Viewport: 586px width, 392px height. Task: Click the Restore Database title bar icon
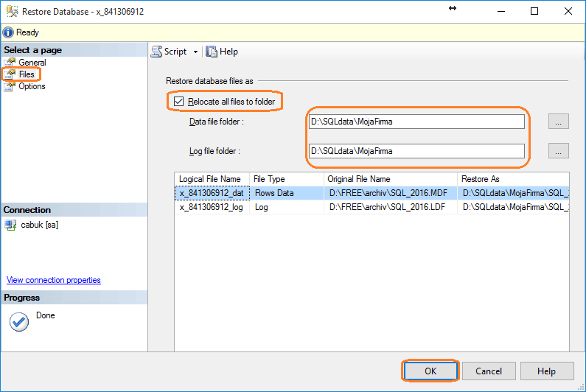pyautogui.click(x=13, y=12)
